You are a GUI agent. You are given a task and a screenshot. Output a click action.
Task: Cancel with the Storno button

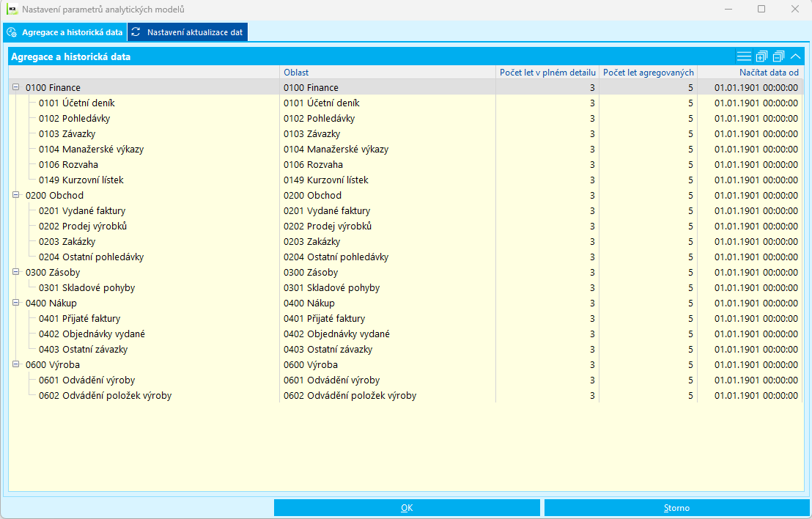pos(677,507)
